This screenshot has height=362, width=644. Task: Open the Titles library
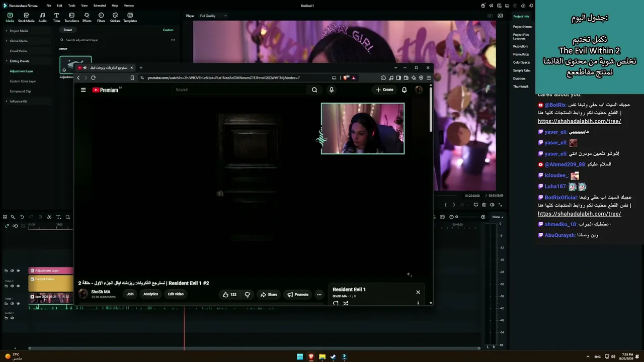pyautogui.click(x=56, y=18)
